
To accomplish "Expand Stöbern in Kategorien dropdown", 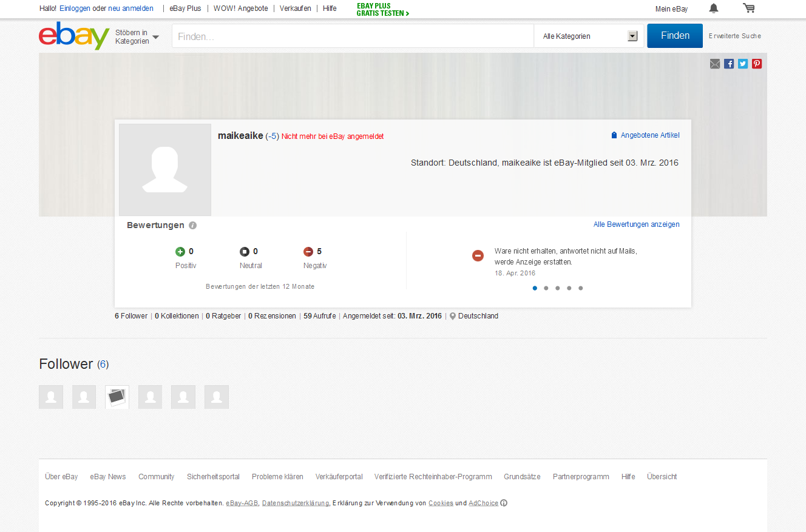I will tap(137, 36).
